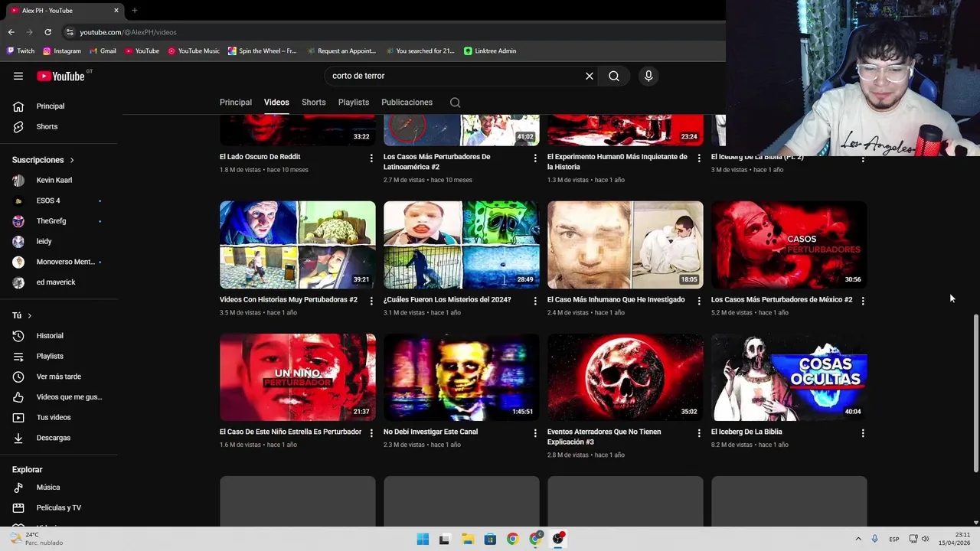Open Twitch bookmark
Screen dimensions: 980x551
(x=21, y=51)
